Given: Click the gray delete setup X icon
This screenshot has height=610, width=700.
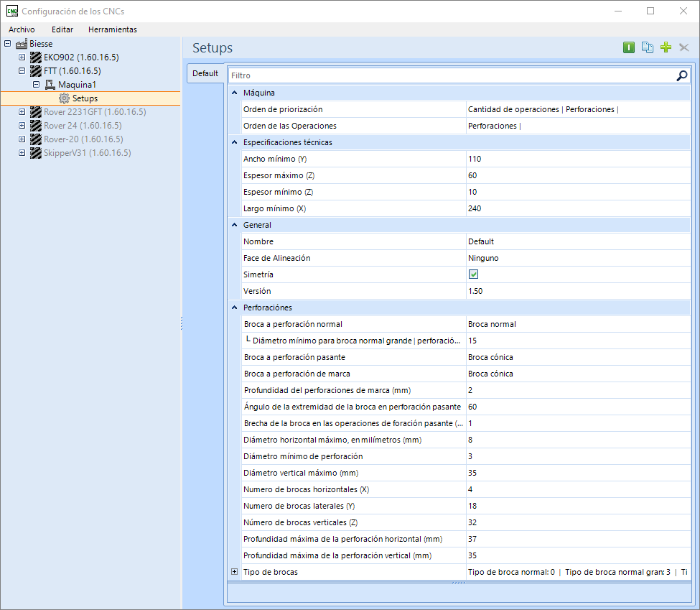Looking at the screenshot, I should click(x=684, y=47).
